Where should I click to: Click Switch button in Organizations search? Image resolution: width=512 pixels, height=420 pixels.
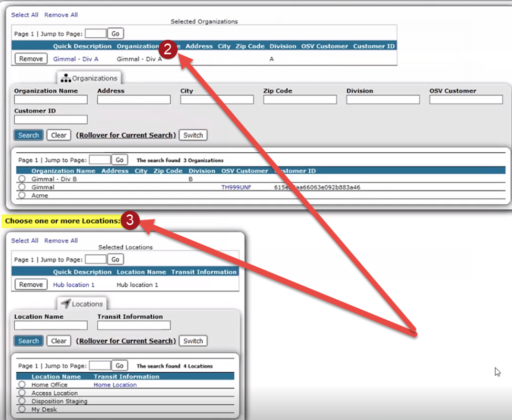[x=193, y=135]
